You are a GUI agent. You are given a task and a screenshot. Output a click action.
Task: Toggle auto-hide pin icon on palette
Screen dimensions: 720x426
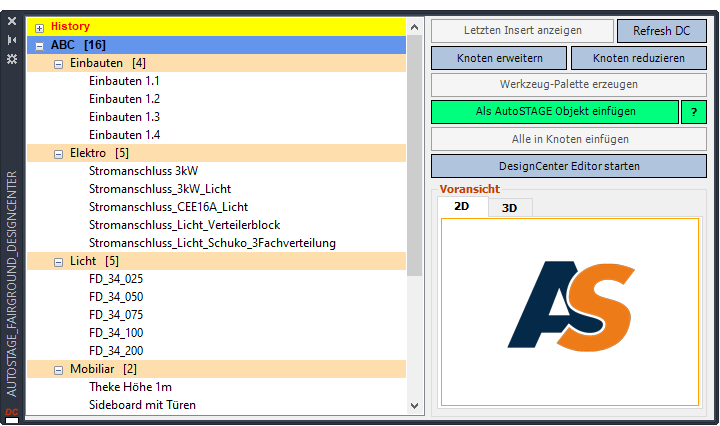tap(12, 40)
